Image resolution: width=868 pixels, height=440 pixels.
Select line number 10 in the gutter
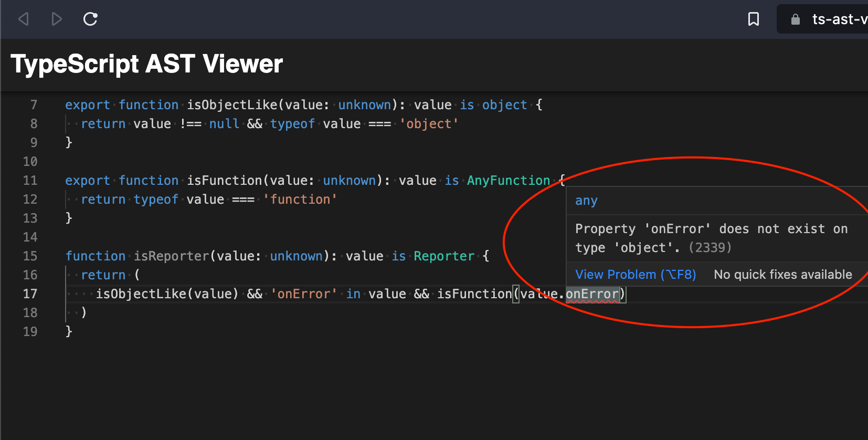point(30,162)
